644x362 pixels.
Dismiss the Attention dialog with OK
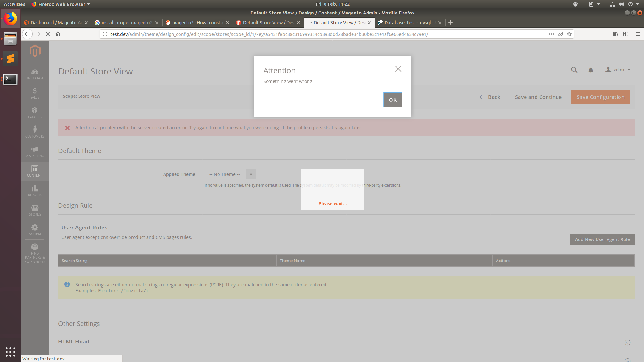tap(392, 100)
